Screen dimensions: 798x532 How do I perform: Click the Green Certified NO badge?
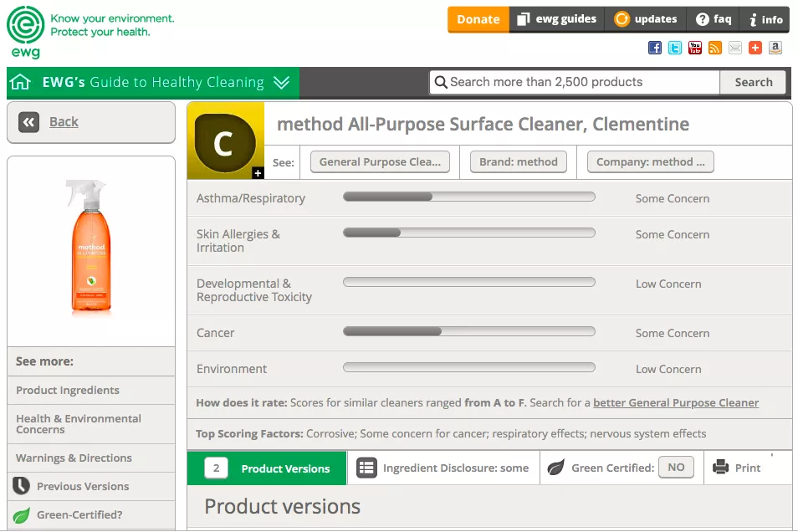(x=676, y=467)
